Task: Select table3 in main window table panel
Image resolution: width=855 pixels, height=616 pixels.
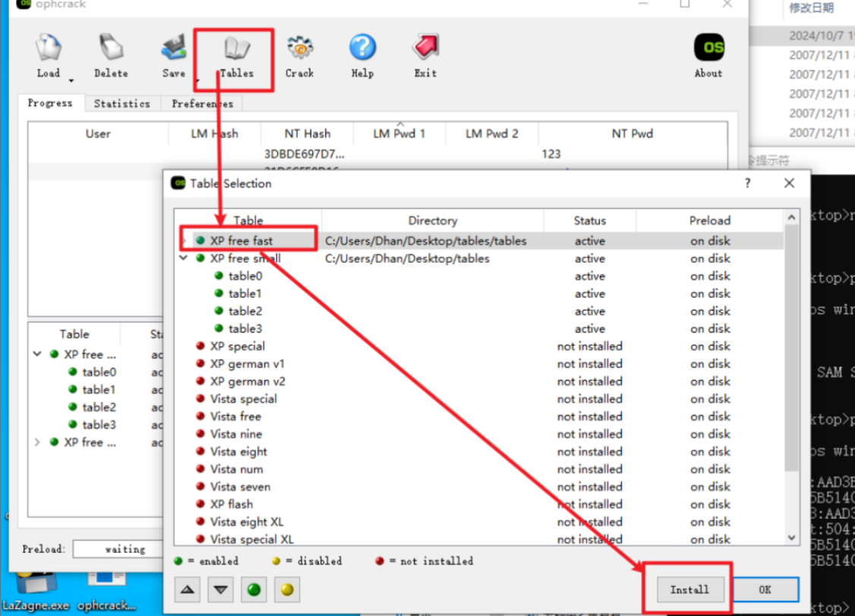Action: point(99,425)
